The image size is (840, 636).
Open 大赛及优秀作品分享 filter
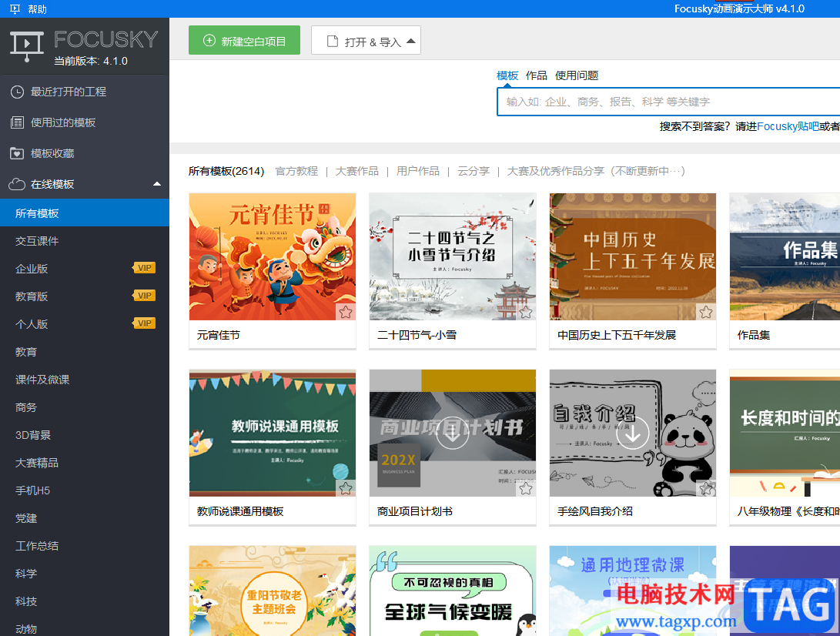click(596, 171)
